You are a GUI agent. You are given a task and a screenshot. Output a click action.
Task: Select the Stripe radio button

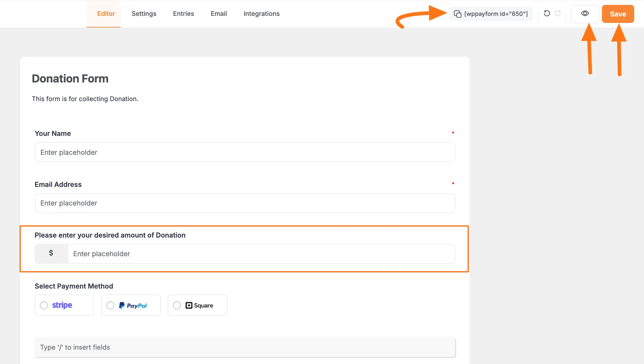[44, 305]
